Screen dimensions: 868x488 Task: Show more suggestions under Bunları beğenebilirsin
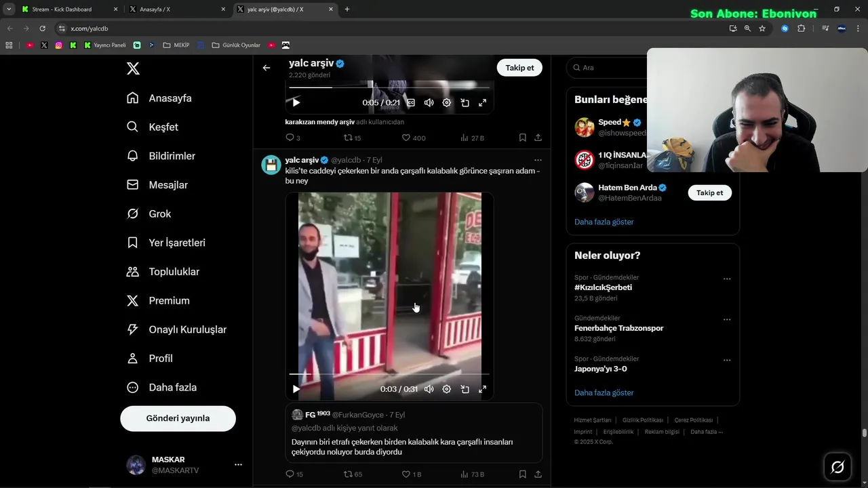604,222
